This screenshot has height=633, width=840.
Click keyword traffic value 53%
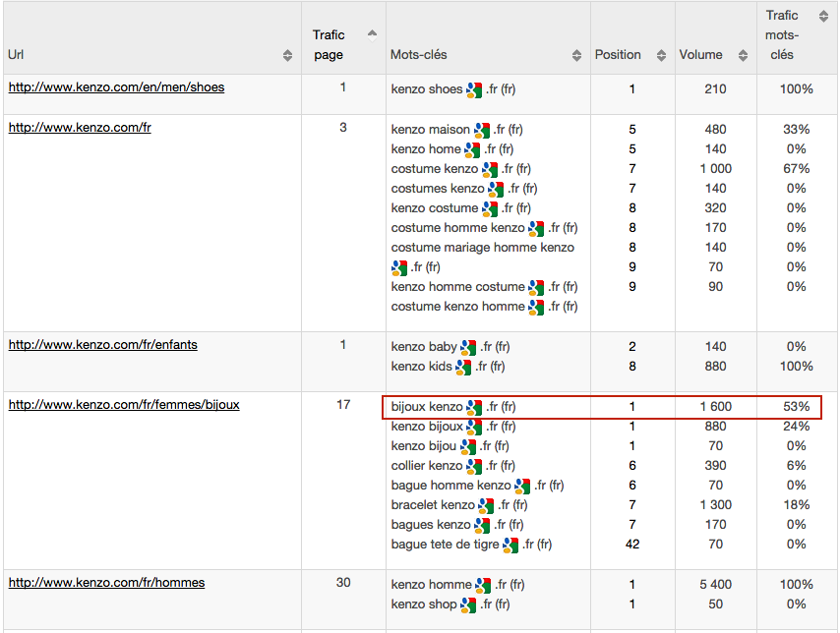point(796,407)
